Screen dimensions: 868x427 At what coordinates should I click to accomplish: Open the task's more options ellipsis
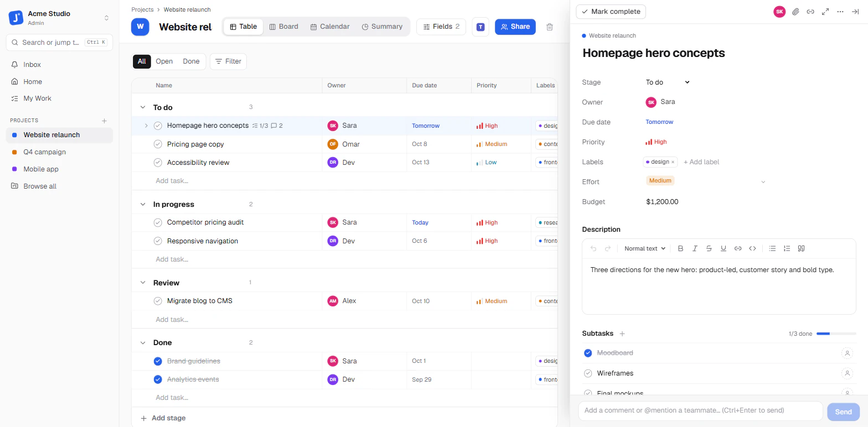click(x=840, y=12)
